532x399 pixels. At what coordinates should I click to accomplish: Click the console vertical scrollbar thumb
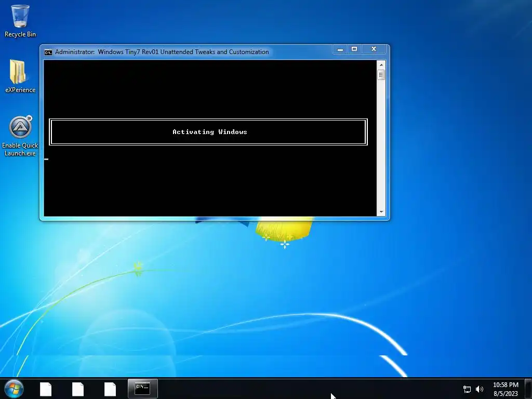381,75
